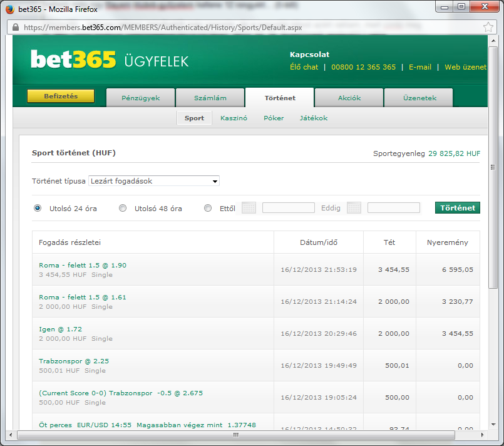Click the Nyeremény column header

click(448, 242)
